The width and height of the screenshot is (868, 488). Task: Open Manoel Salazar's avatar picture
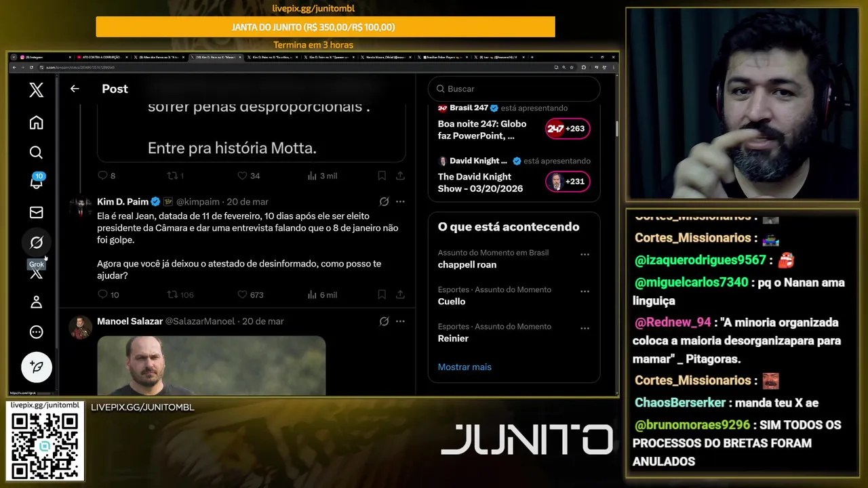[81, 327]
